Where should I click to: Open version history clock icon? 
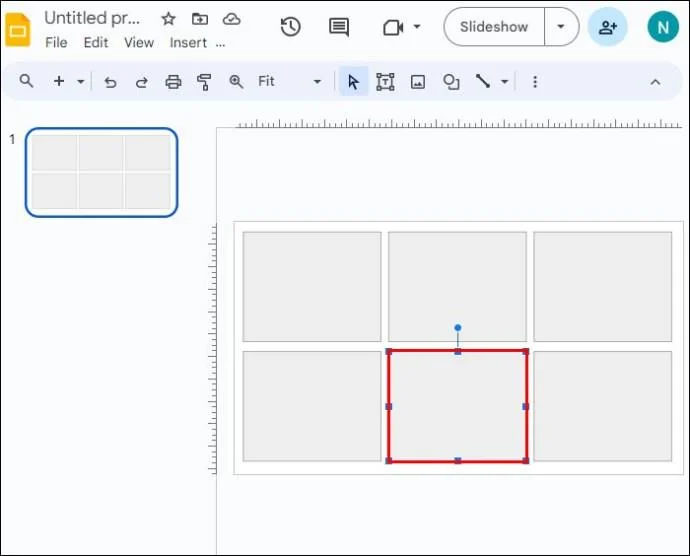click(290, 27)
